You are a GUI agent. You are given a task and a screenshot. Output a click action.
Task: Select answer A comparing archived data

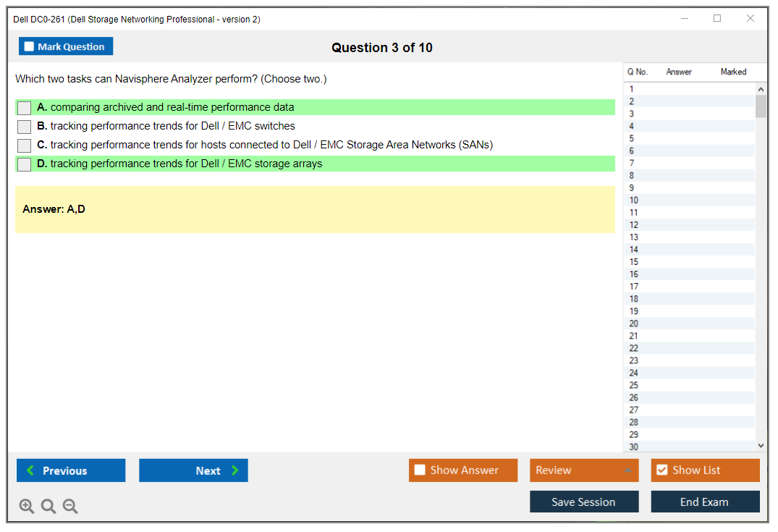(x=25, y=108)
